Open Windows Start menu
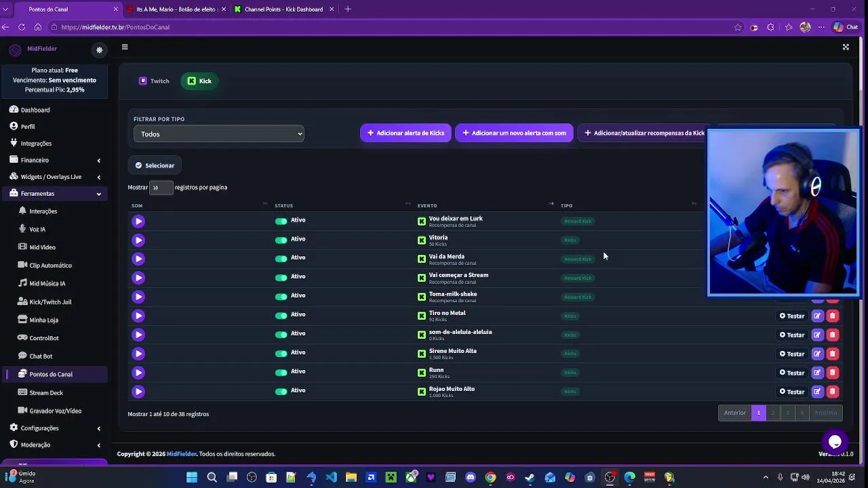This screenshot has height=488, width=868. tap(192, 477)
